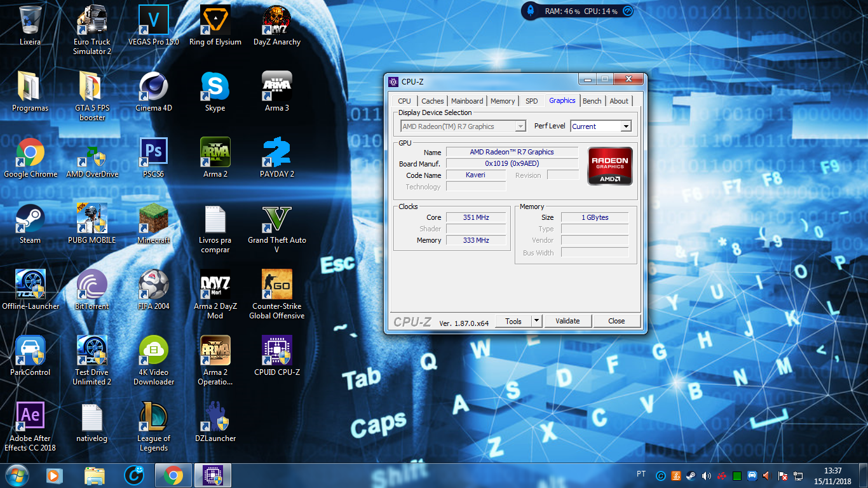The image size is (868, 488).
Task: Select GTA 5 FPS booster folder
Action: [92, 96]
